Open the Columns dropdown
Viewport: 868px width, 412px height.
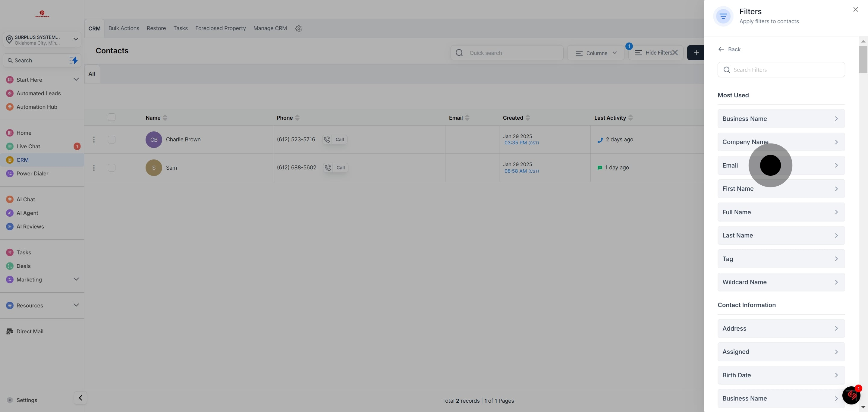[596, 53]
